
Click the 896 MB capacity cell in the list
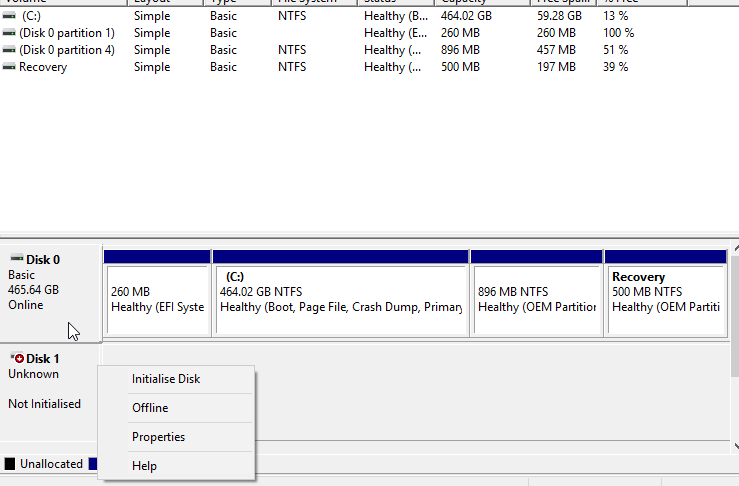[x=460, y=50]
